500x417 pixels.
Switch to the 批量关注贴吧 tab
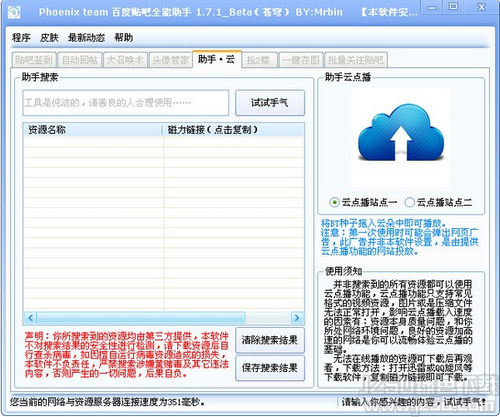tap(356, 60)
